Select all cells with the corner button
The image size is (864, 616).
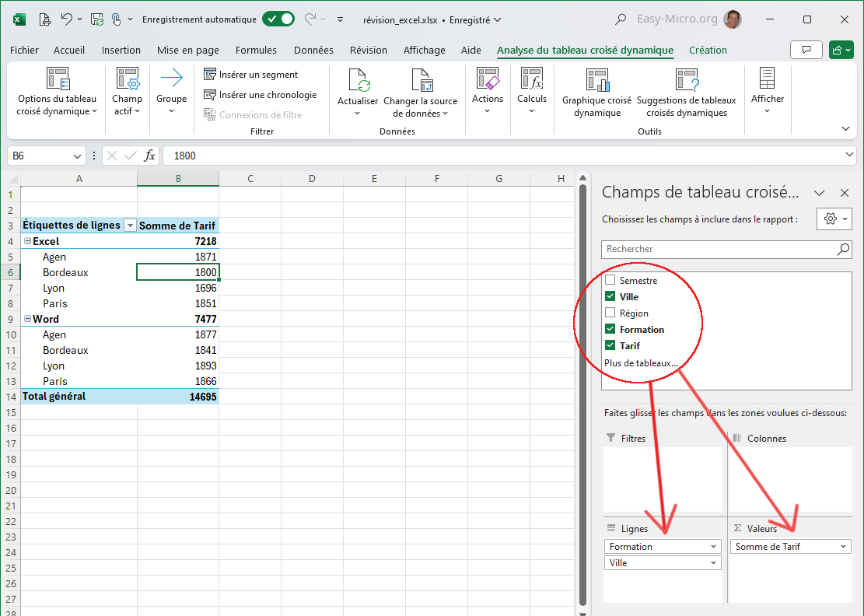pos(12,179)
